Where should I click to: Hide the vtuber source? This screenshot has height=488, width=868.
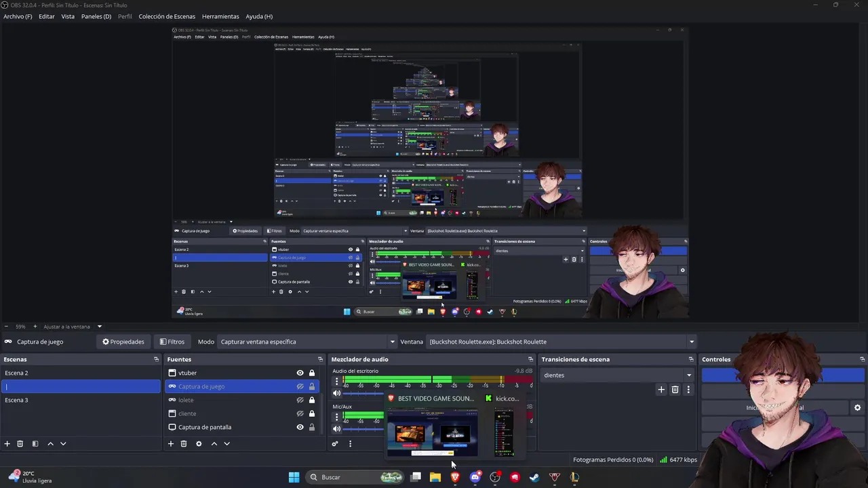(x=300, y=373)
